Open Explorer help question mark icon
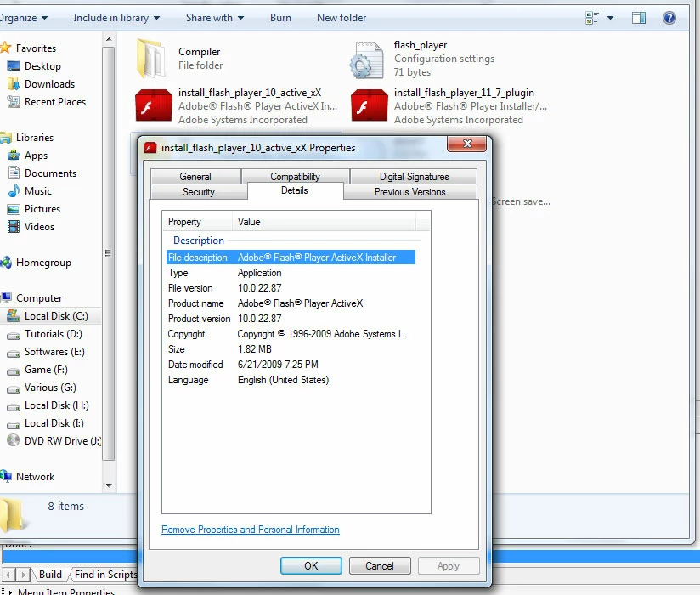Screen dimensions: 700x595 click(669, 18)
